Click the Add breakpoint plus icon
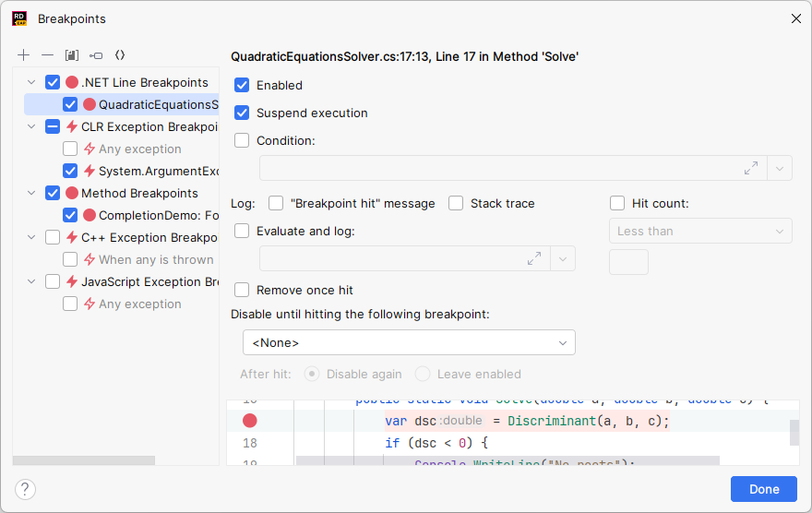Screen dimensions: 812x513 pos(24,55)
